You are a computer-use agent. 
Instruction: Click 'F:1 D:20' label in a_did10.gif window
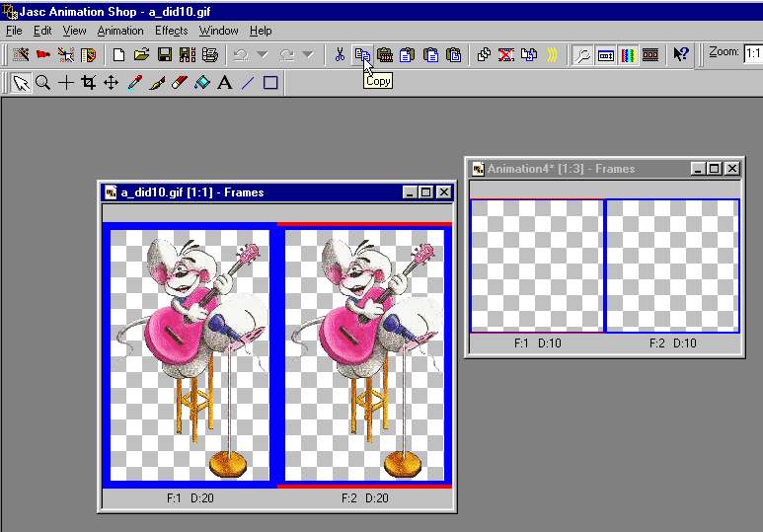coord(190,497)
